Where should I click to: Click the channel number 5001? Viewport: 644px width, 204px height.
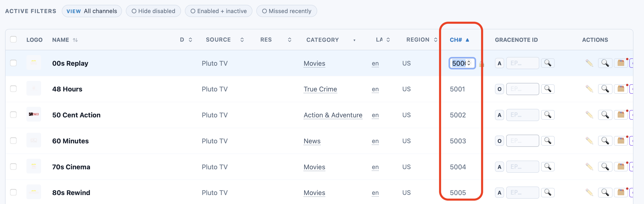457,89
